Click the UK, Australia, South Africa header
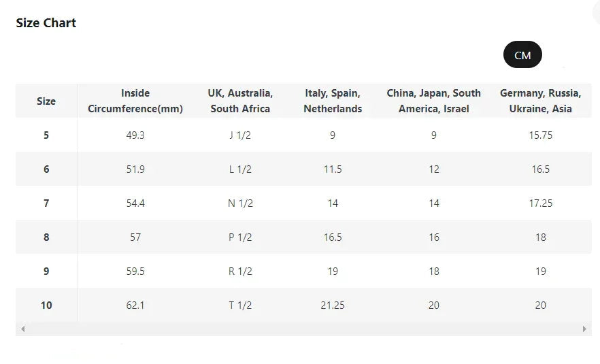The height and width of the screenshot is (364, 600). [x=240, y=101]
